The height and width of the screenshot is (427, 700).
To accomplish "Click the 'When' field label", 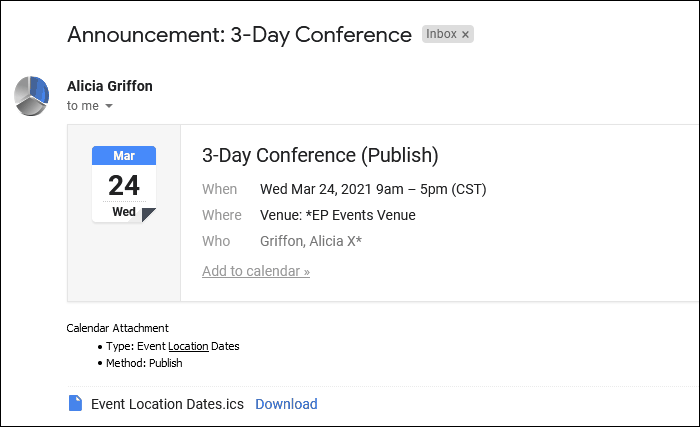I will coord(219,189).
